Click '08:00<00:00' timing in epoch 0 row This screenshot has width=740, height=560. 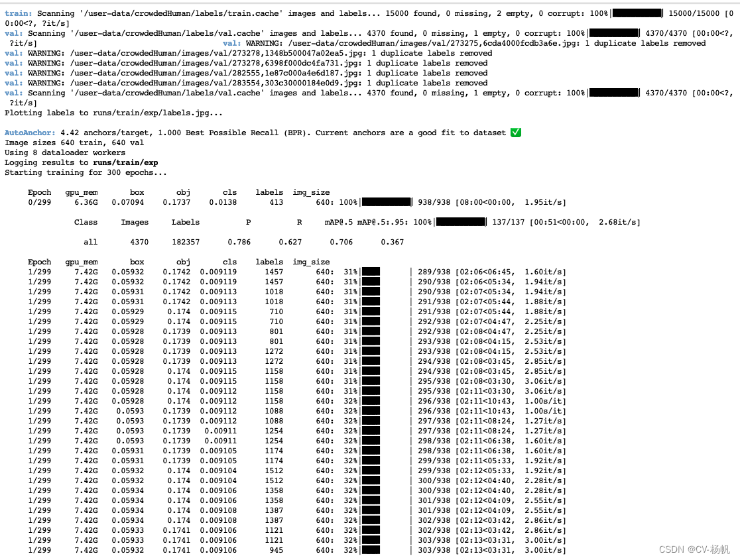(485, 202)
